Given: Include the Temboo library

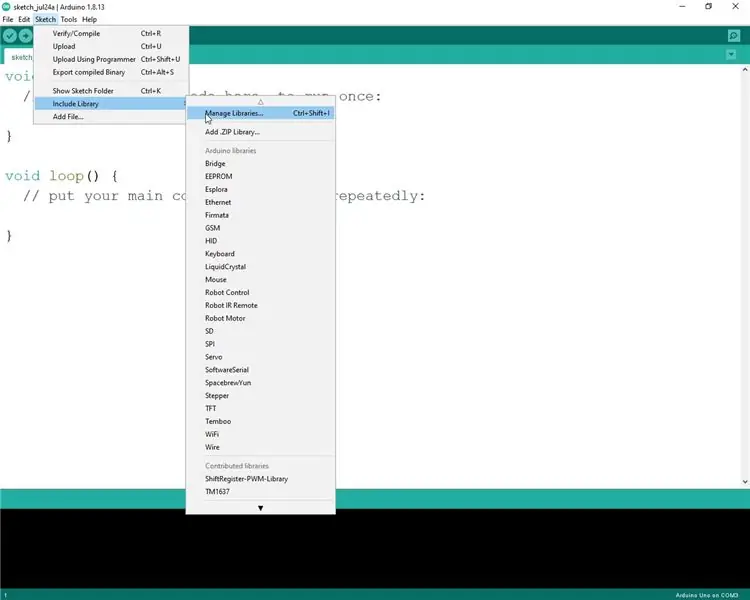Looking at the screenshot, I should [260, 422].
